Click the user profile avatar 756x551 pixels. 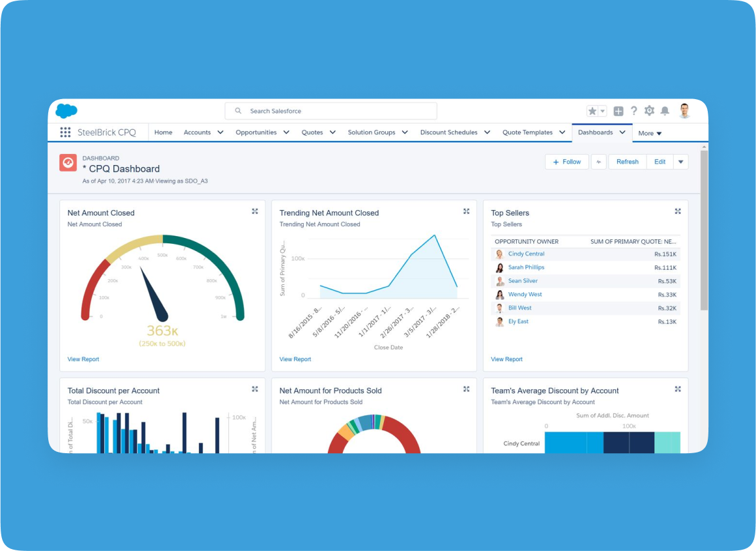pos(684,111)
